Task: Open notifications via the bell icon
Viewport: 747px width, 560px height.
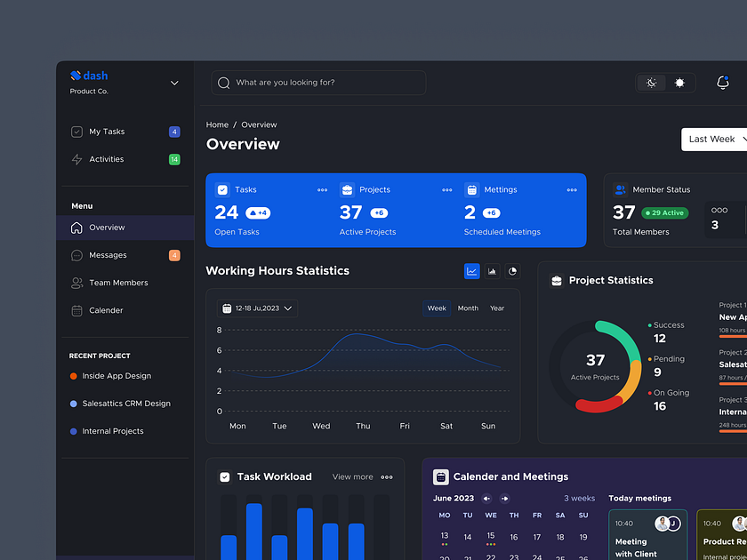Action: click(x=722, y=82)
